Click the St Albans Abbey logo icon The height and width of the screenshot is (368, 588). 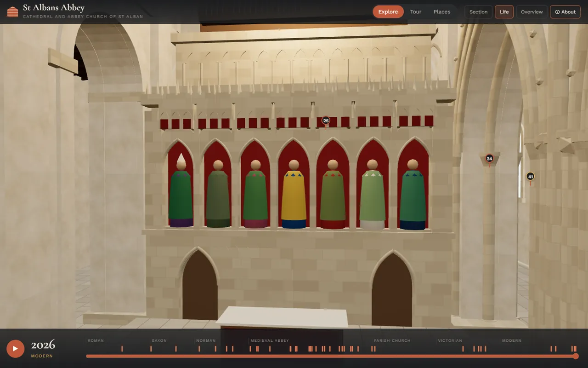[x=13, y=12]
